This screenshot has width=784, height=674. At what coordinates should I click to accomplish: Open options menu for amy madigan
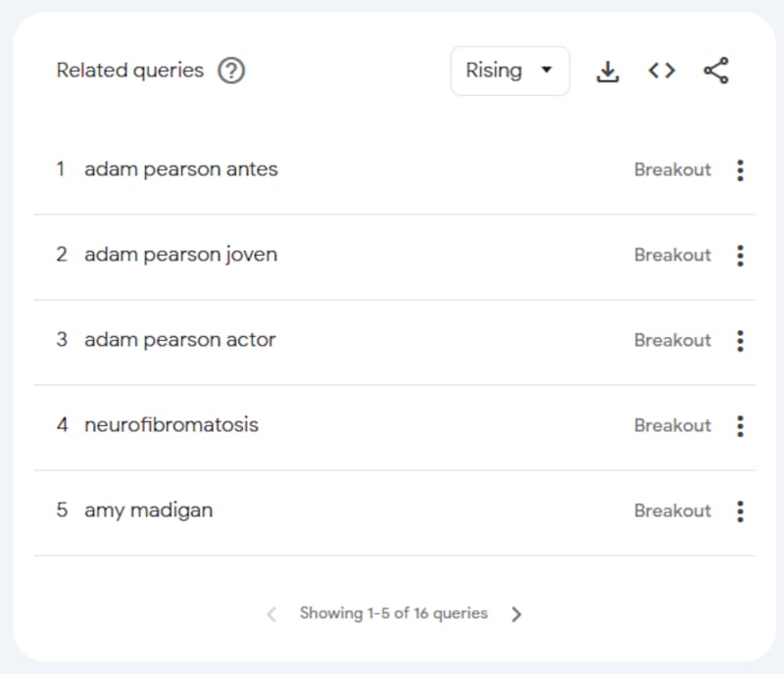point(740,510)
